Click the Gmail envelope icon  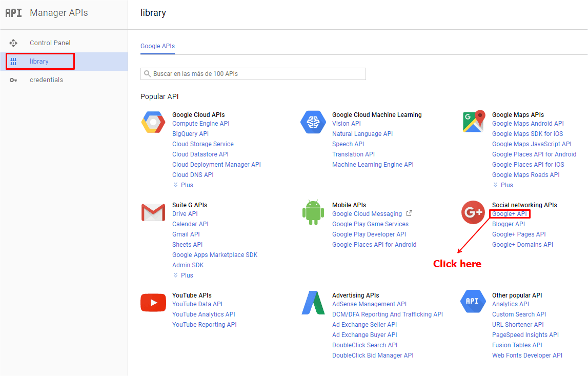tap(153, 212)
